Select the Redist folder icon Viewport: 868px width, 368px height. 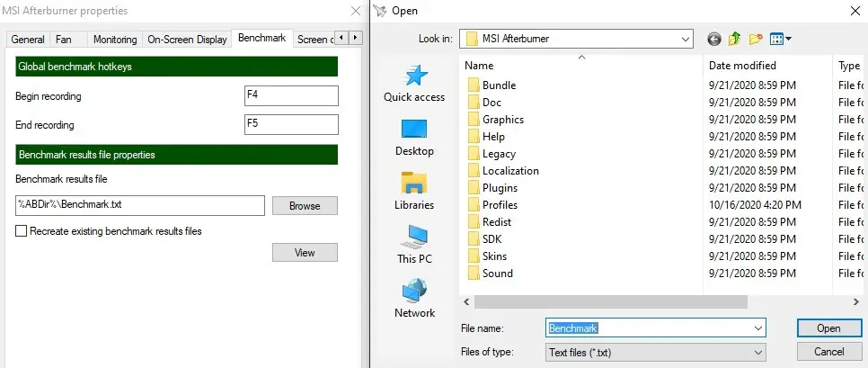474,221
